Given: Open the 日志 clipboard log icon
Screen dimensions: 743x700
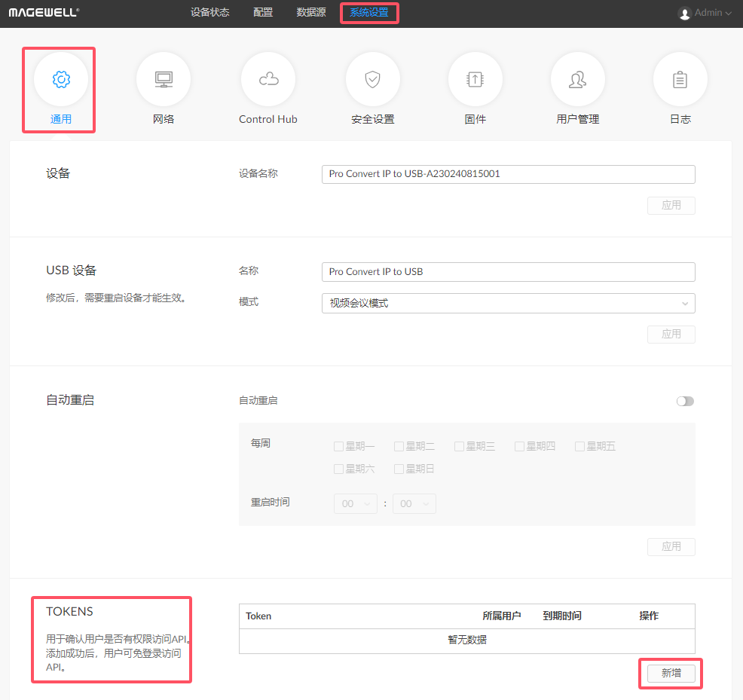Looking at the screenshot, I should [680, 79].
